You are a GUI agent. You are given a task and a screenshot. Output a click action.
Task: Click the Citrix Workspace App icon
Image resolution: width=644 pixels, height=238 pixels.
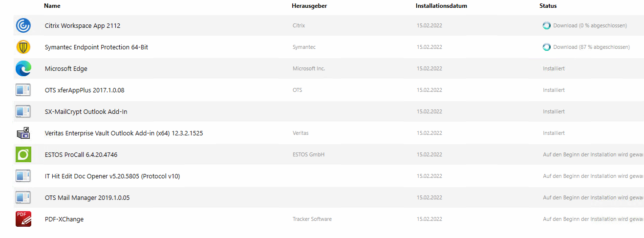[23, 25]
